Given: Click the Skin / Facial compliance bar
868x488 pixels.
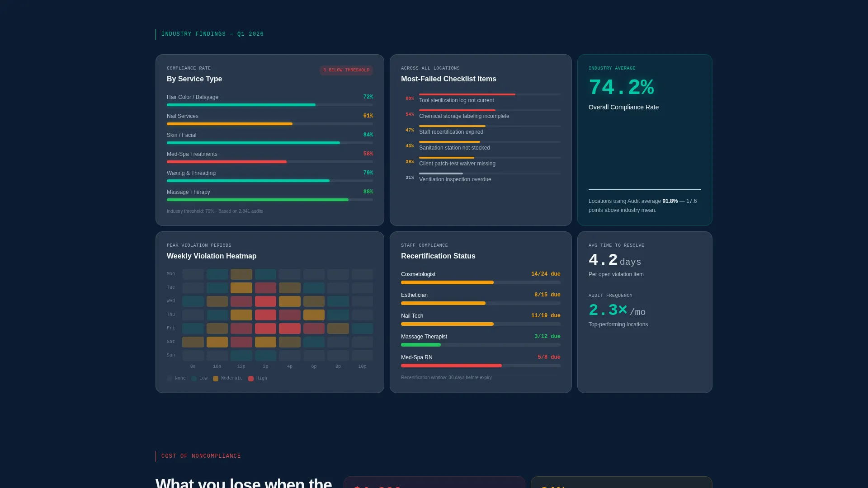Looking at the screenshot, I should click(270, 143).
